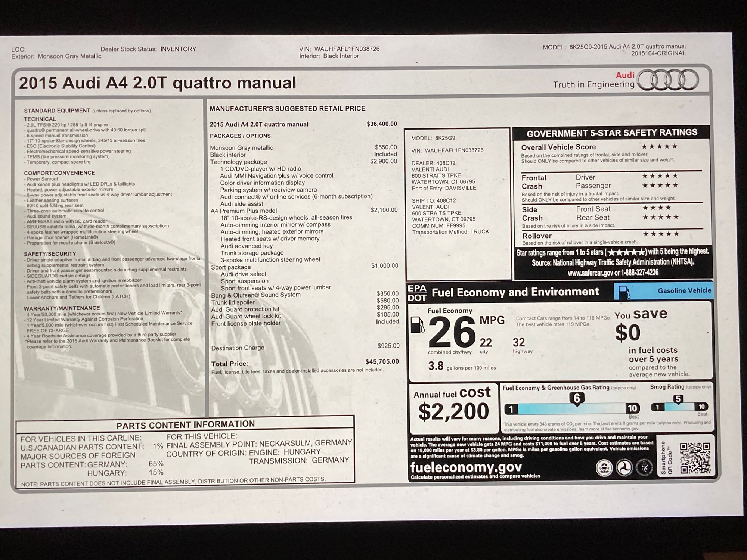Click the Technology package line item
This screenshot has width=747, height=560.
coord(238,162)
